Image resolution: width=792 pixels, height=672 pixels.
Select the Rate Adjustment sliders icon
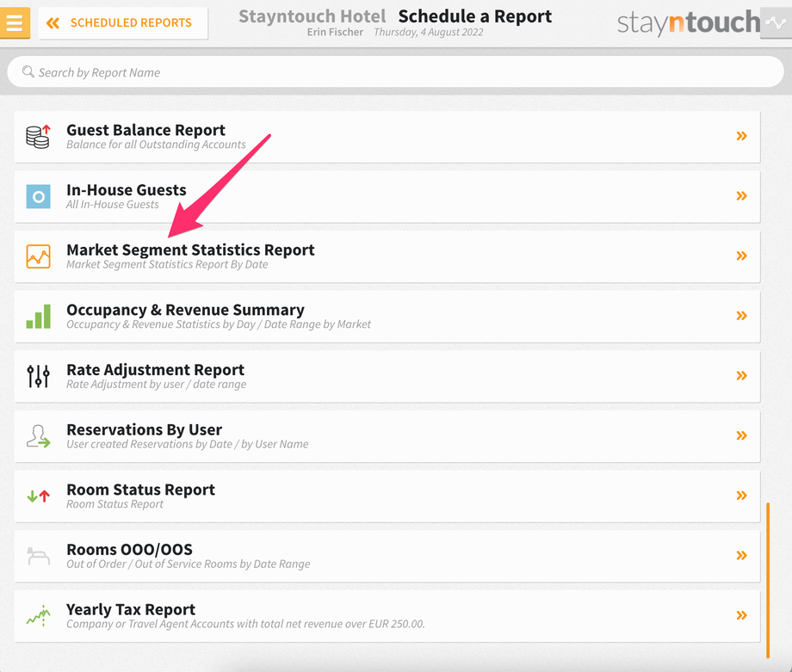(39, 376)
